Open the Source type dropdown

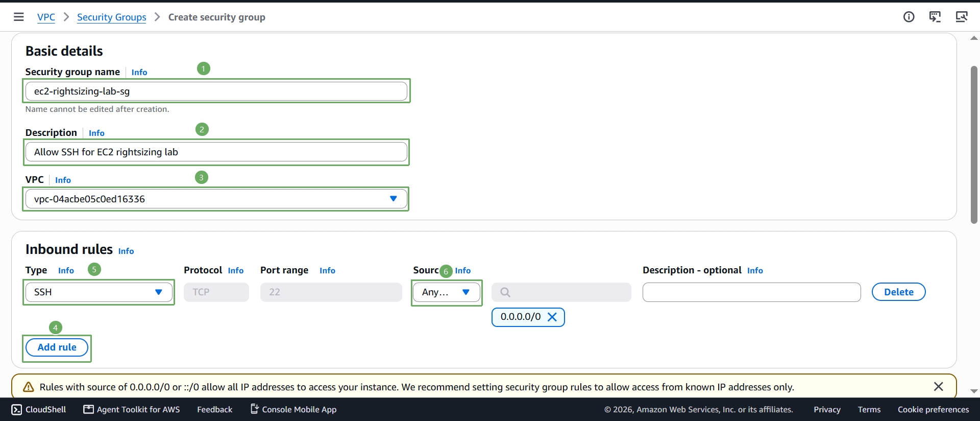point(447,292)
